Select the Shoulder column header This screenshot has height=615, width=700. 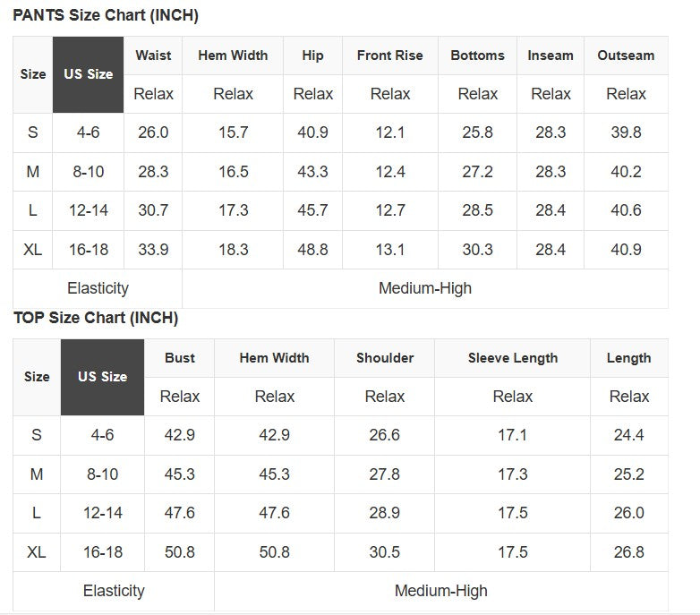click(384, 358)
